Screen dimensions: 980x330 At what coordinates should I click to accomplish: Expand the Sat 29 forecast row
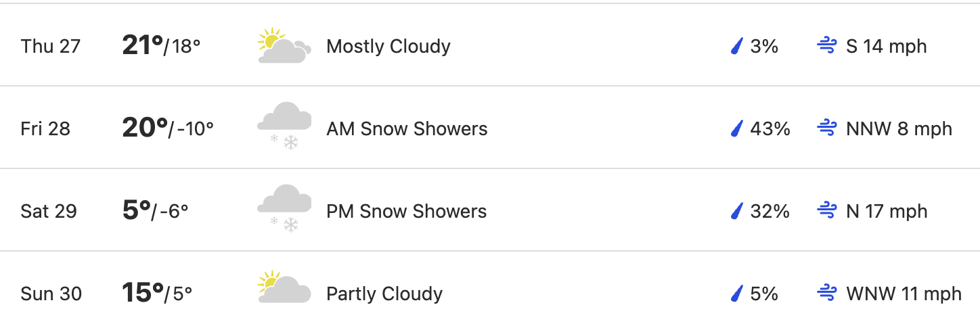490,210
